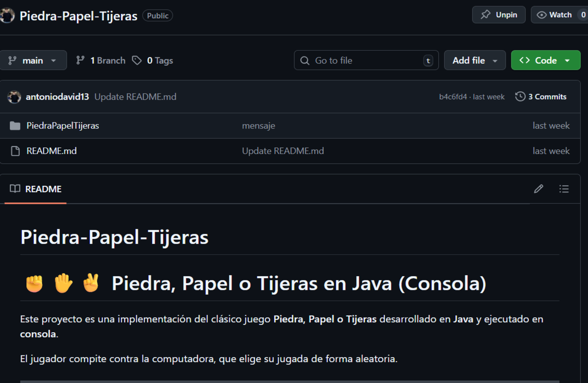588x383 pixels.
Task: Open the README outline list icon
Action: (564, 189)
